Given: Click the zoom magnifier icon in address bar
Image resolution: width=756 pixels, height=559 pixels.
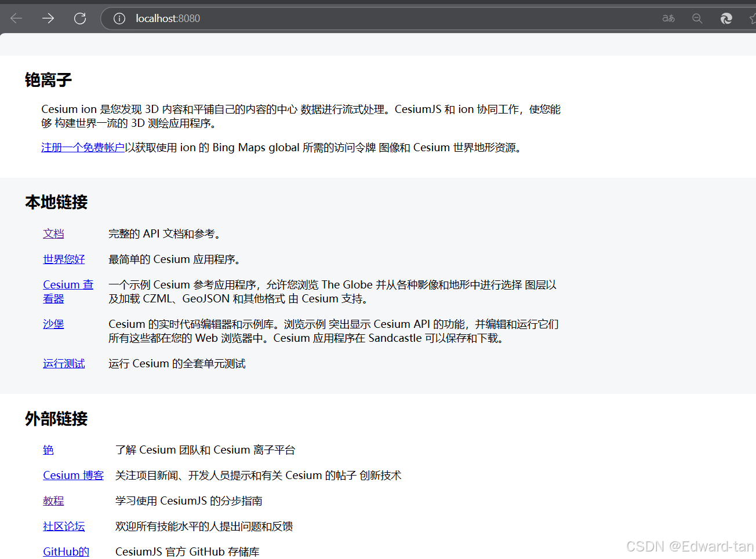Looking at the screenshot, I should coord(697,19).
